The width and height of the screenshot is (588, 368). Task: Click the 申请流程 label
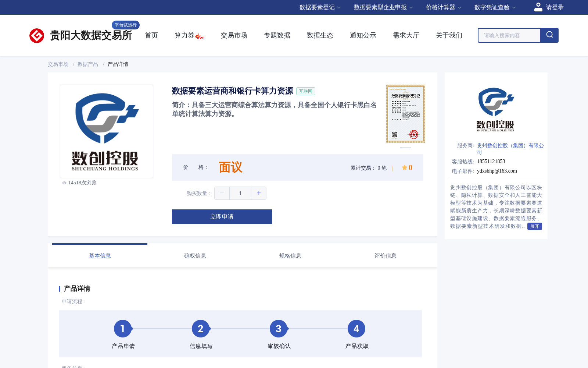click(x=74, y=301)
